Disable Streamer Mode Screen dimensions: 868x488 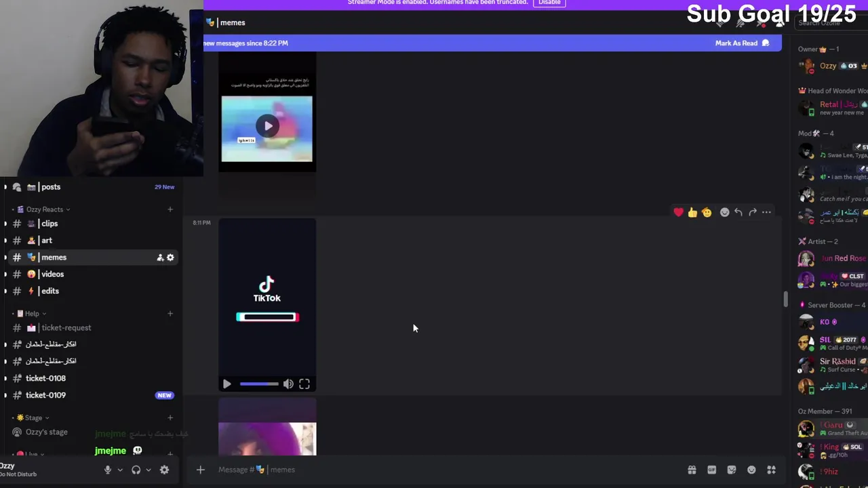click(x=549, y=3)
